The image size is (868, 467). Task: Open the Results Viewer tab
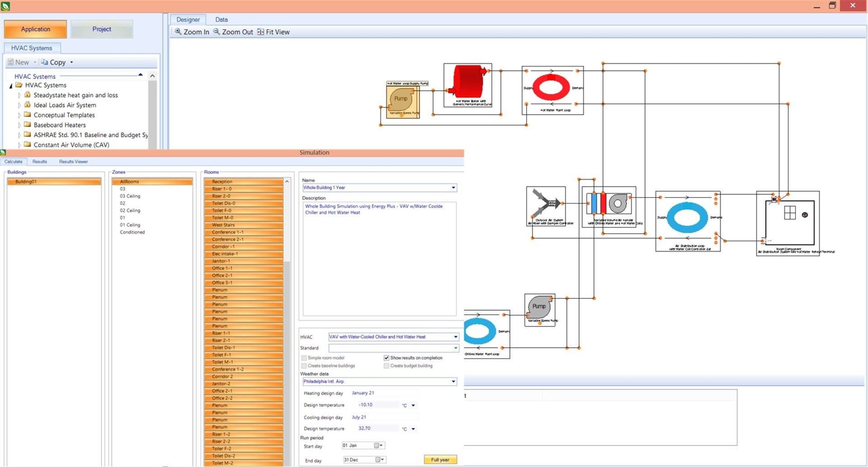click(73, 162)
